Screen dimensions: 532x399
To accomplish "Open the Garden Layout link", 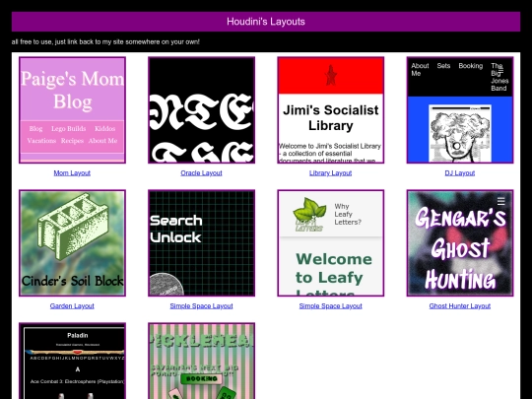I will tap(72, 306).
